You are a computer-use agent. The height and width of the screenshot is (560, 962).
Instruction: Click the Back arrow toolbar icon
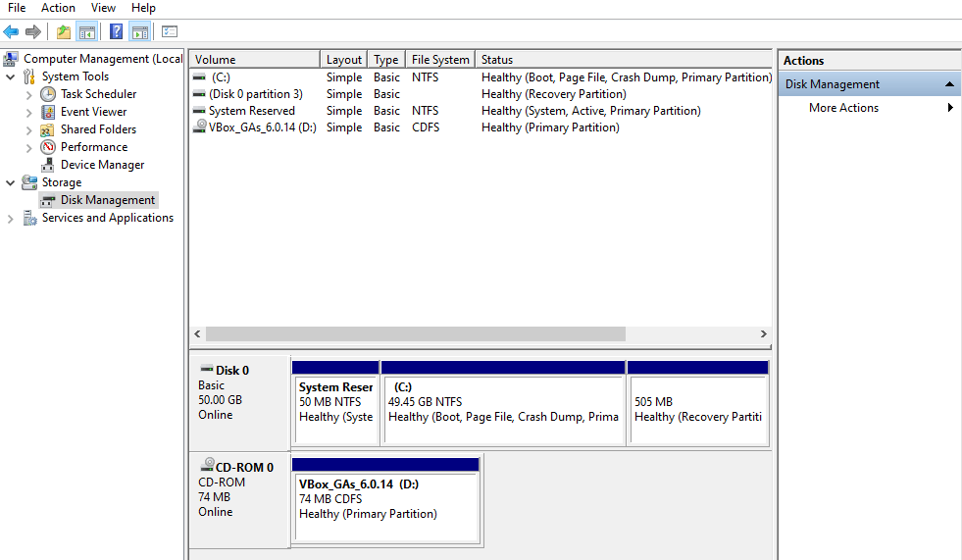(11, 32)
